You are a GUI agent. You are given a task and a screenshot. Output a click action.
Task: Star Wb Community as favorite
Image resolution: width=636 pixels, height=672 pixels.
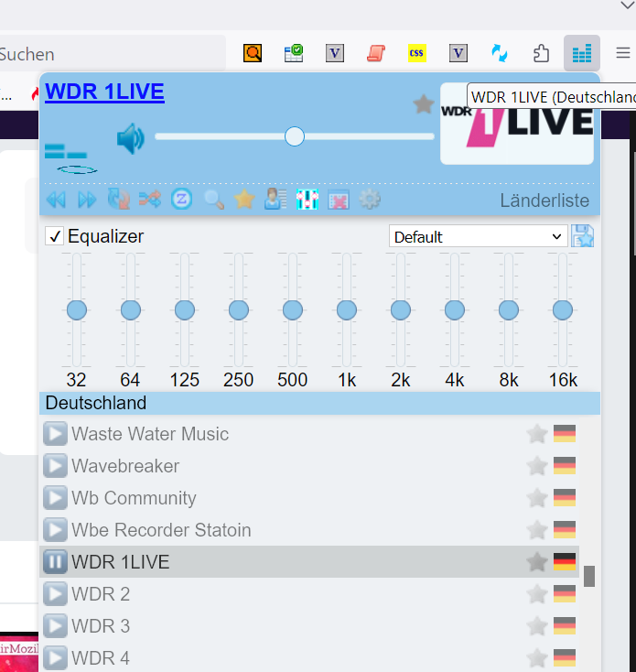[536, 498]
